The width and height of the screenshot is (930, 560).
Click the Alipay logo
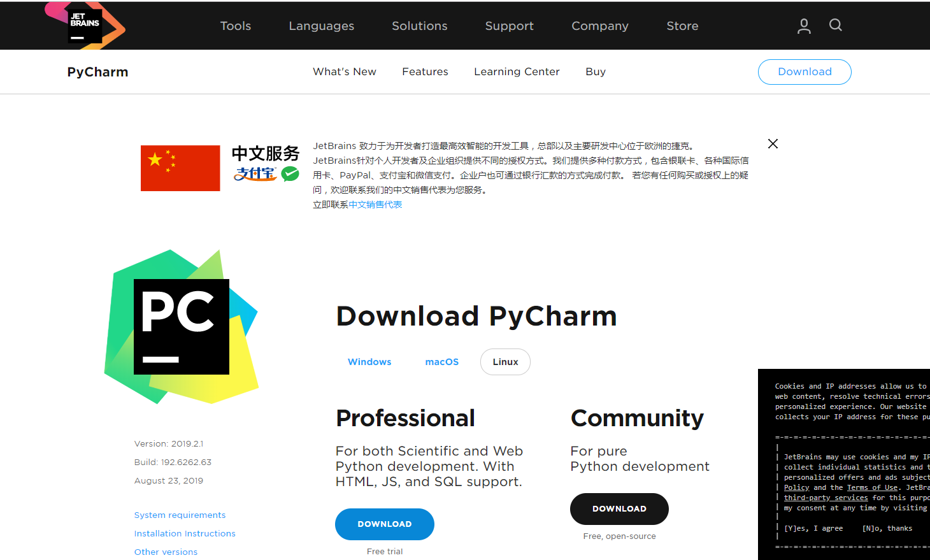coord(255,173)
